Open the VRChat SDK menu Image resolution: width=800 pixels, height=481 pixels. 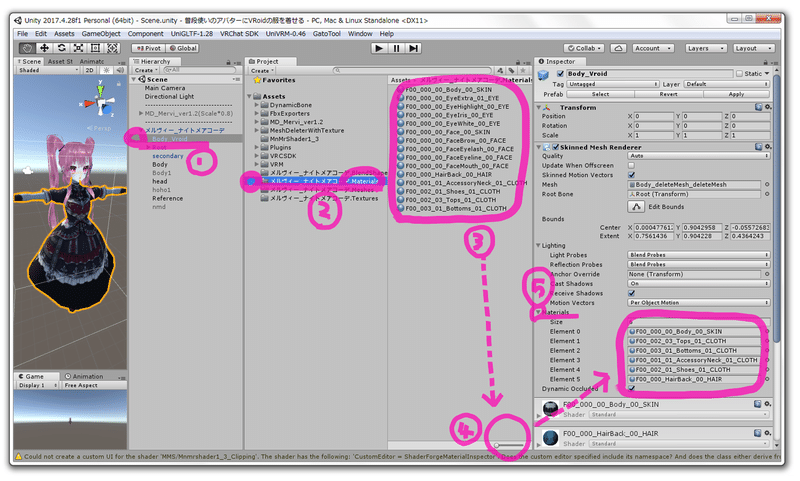[x=239, y=34]
